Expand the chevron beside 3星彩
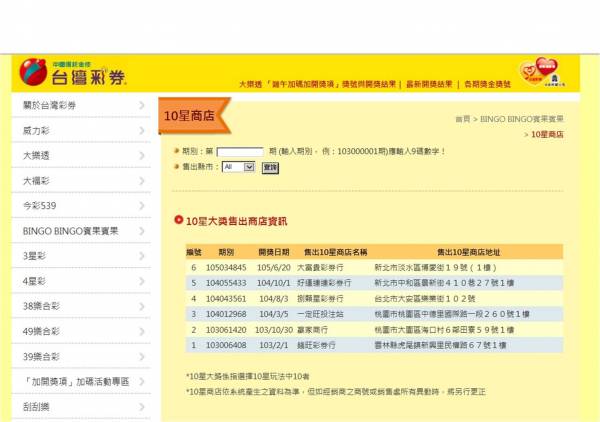This screenshot has height=422, width=600. 142,256
